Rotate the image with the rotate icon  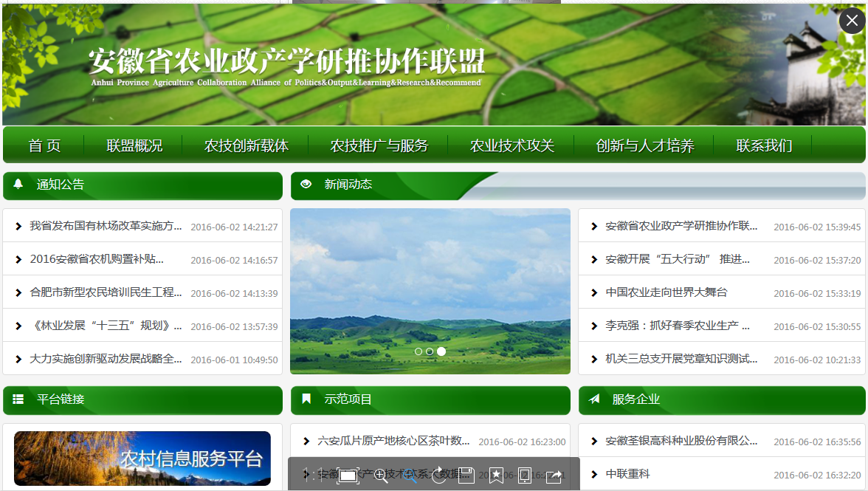point(438,475)
